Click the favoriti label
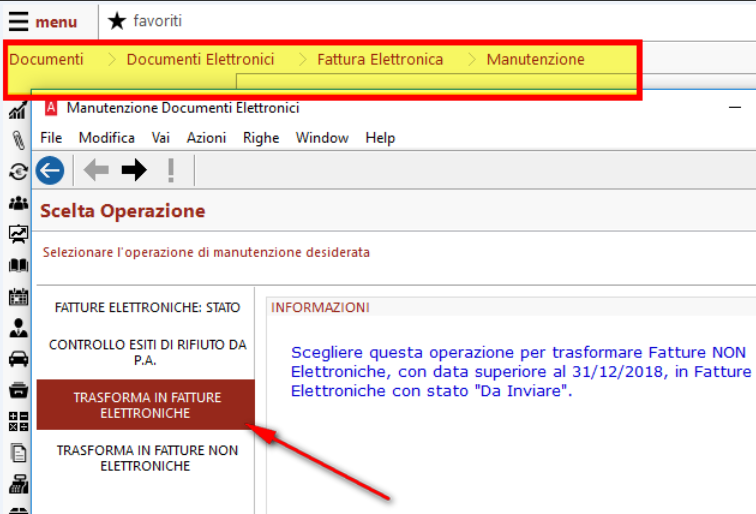Screen dimensions: 756x514 [x=158, y=21]
